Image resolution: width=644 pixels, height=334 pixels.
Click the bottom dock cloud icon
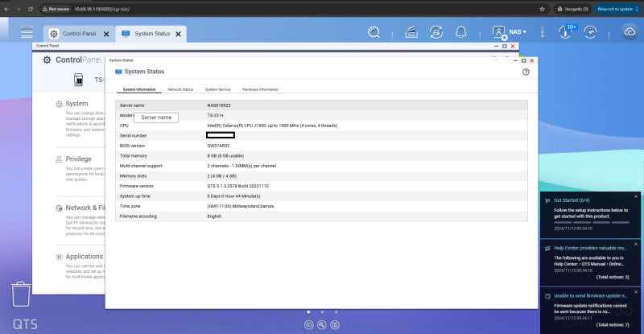pyautogui.click(x=309, y=325)
